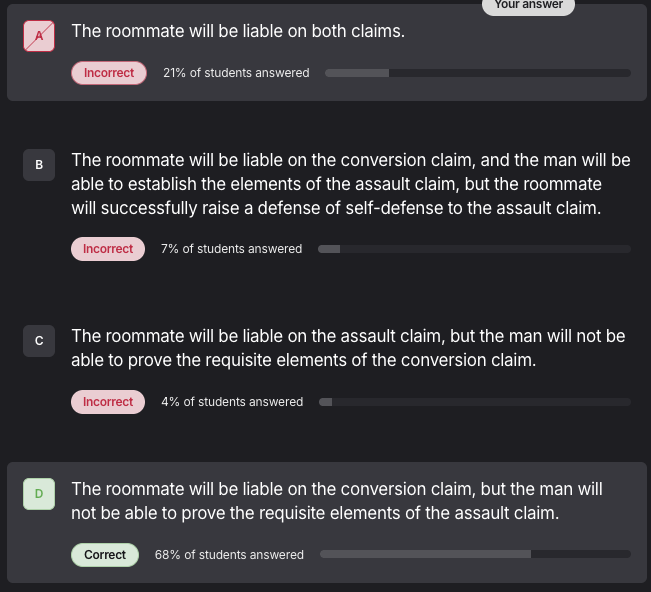Select the C option letter badge

[x=39, y=341]
